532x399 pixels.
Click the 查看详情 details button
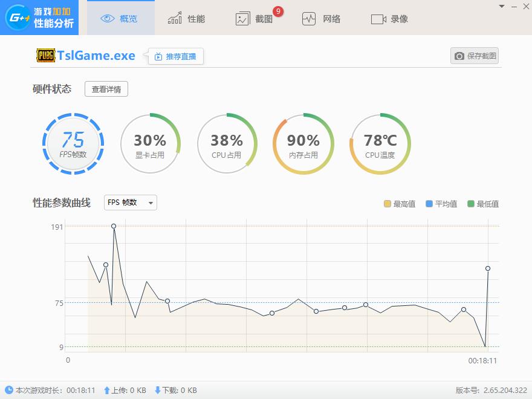106,88
